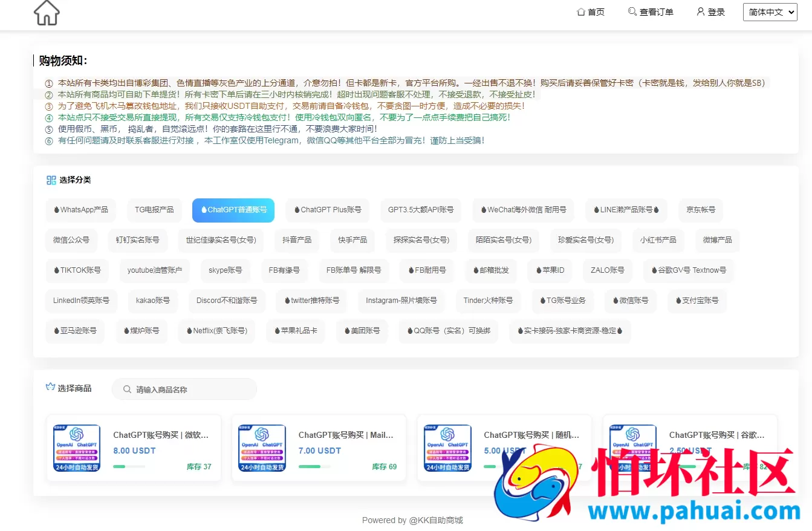Choose the 谷歌GV号 Textnow号 category
This screenshot has height=531, width=812.
click(689, 270)
